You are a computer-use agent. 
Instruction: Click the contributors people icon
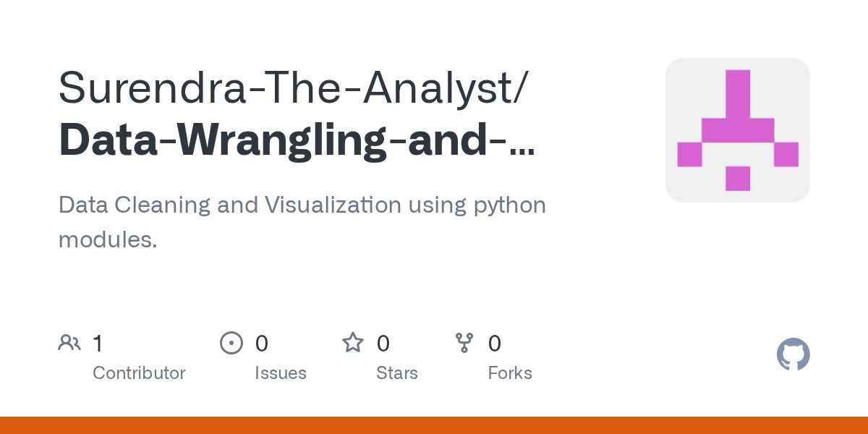(69, 343)
